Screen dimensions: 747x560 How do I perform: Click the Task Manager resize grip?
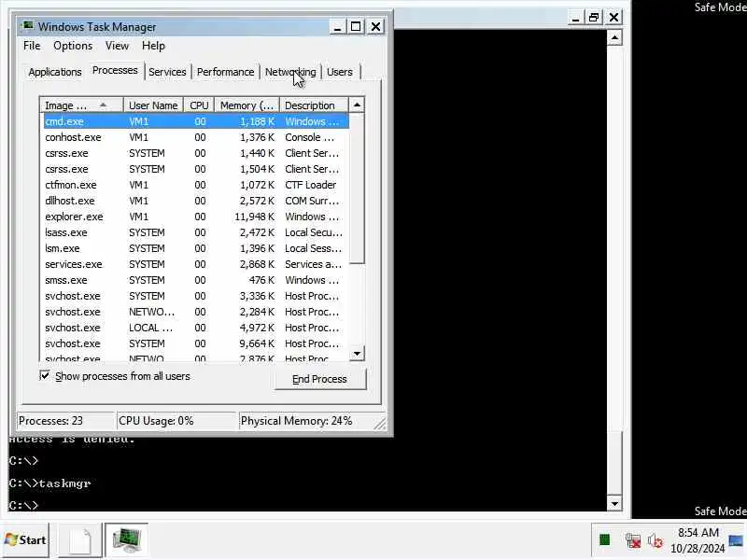click(380, 424)
